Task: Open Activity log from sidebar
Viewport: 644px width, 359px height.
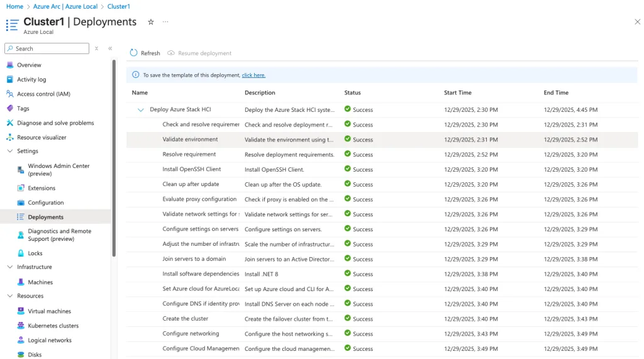Action: click(x=31, y=80)
